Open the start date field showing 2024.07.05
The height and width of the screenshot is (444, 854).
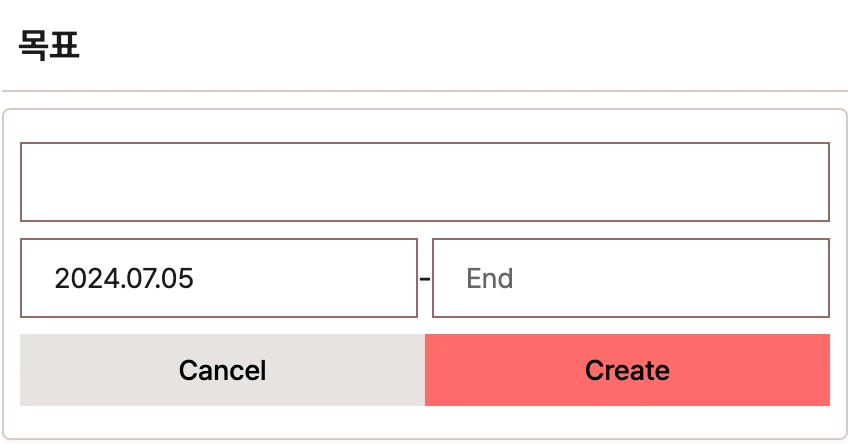(219, 278)
